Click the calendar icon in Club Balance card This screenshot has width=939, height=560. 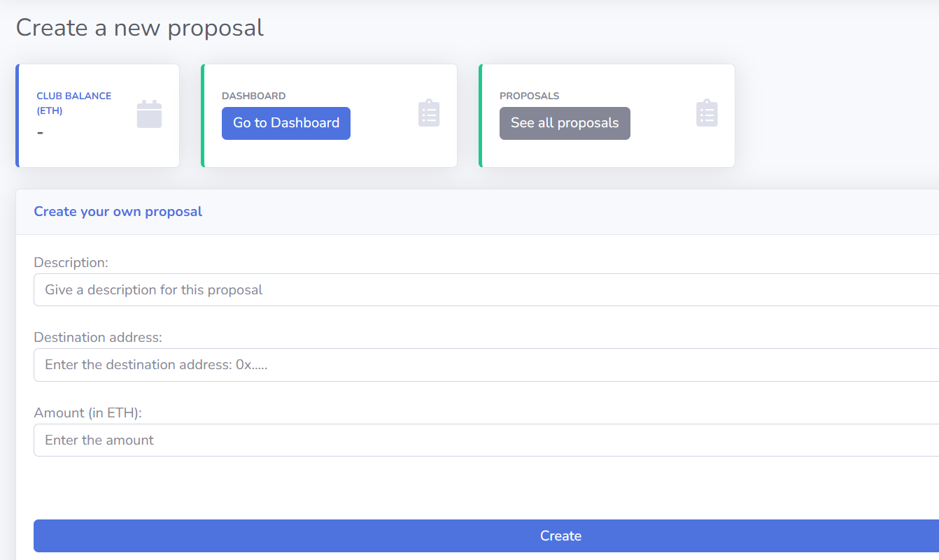pyautogui.click(x=149, y=114)
